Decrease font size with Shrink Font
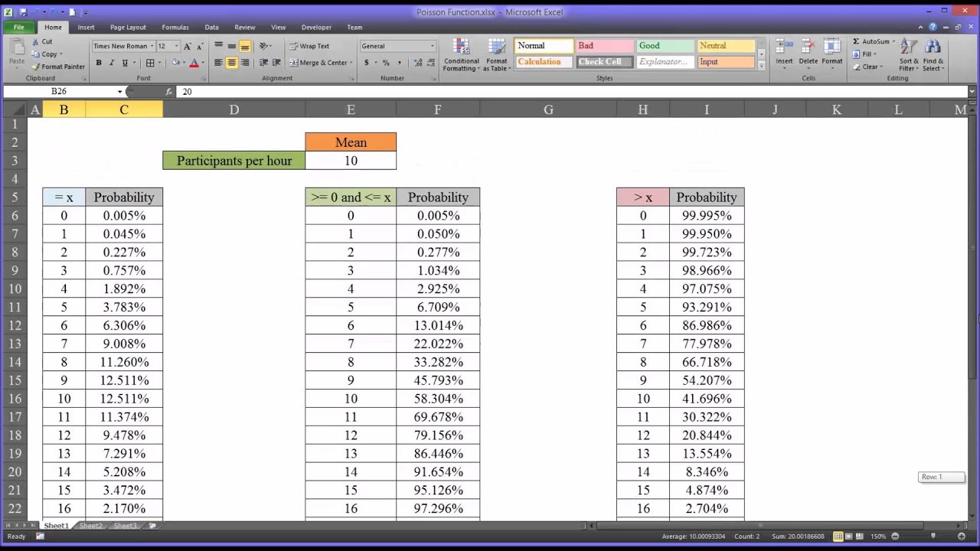Image resolution: width=980 pixels, height=551 pixels. coord(199,46)
